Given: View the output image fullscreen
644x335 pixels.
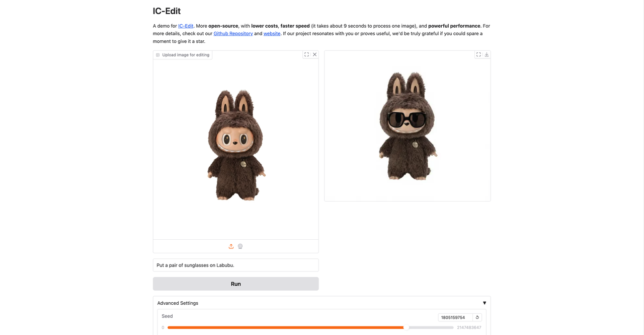Looking at the screenshot, I should [x=478, y=54].
